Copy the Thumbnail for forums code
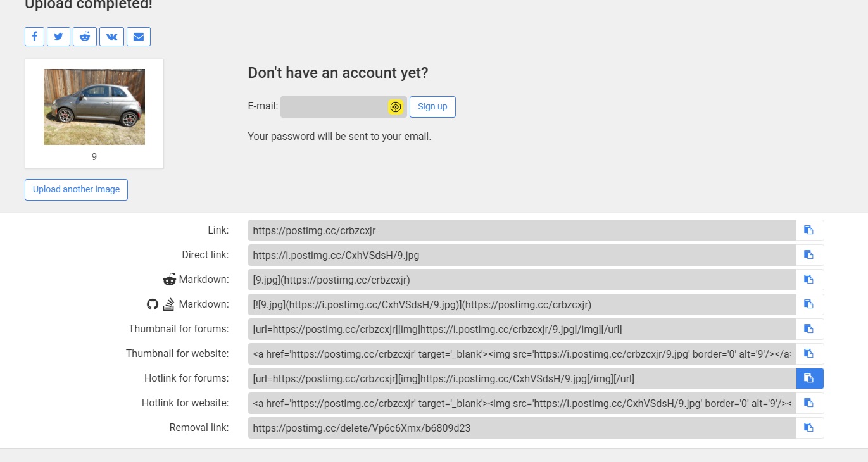The image size is (868, 462). pyautogui.click(x=810, y=329)
